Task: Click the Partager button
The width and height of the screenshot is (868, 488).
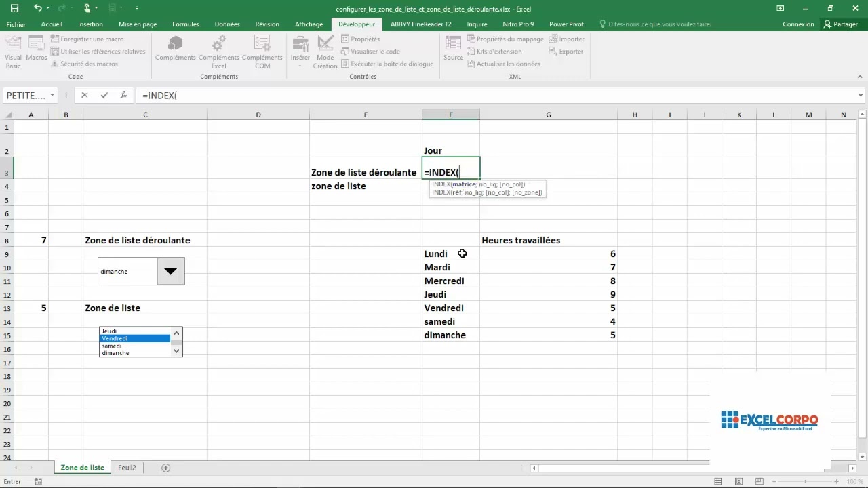Action: (x=841, y=24)
